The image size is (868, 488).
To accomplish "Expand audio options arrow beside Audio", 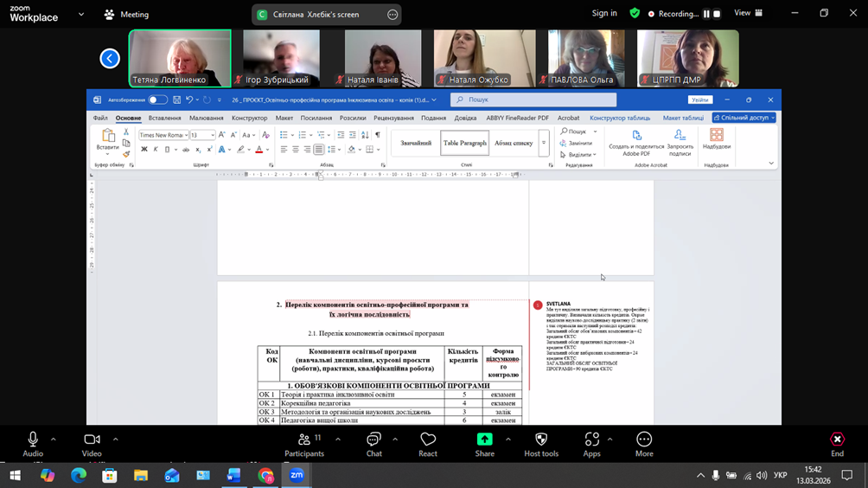I will point(53,440).
